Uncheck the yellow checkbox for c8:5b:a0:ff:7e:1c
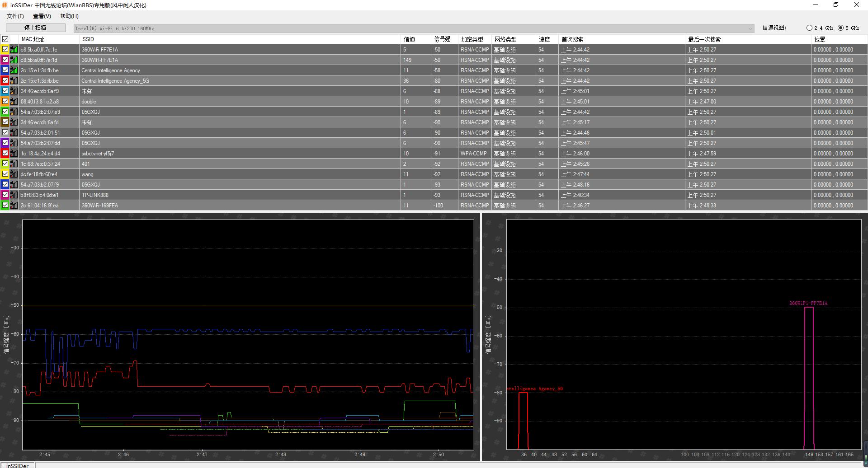 tap(5, 50)
